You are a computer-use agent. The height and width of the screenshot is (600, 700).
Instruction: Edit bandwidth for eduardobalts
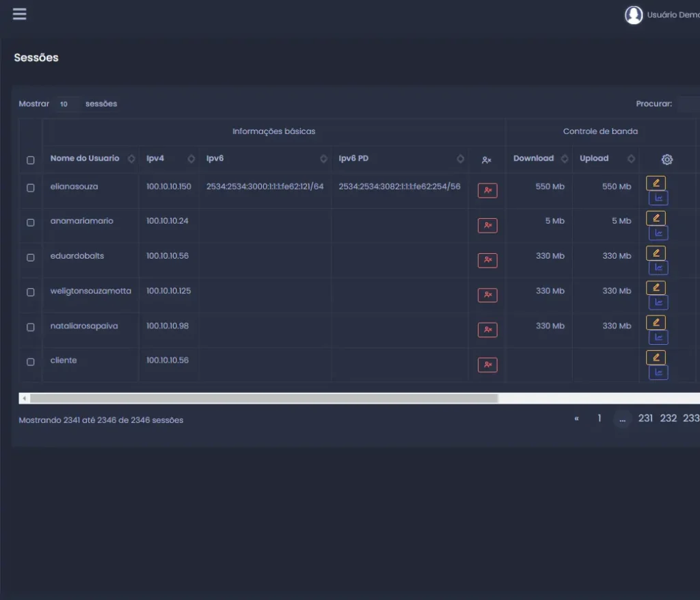coord(656,253)
